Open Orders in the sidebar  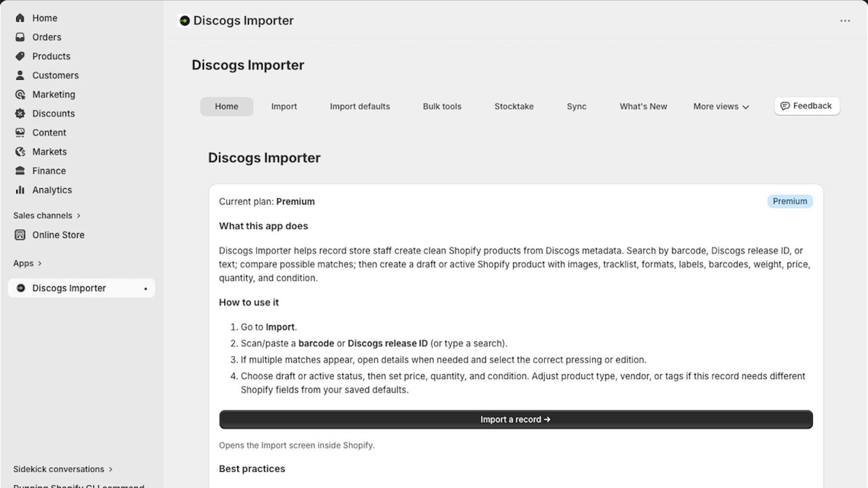tap(47, 37)
